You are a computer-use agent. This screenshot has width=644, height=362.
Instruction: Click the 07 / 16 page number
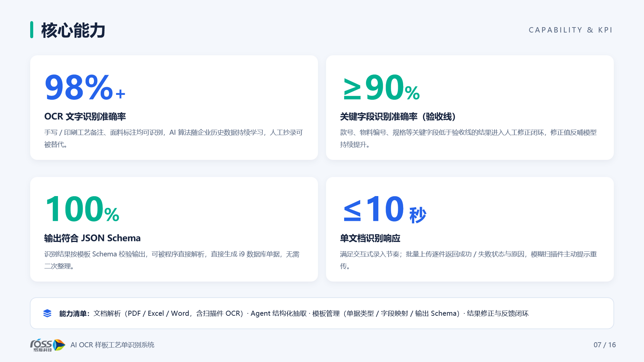click(605, 345)
